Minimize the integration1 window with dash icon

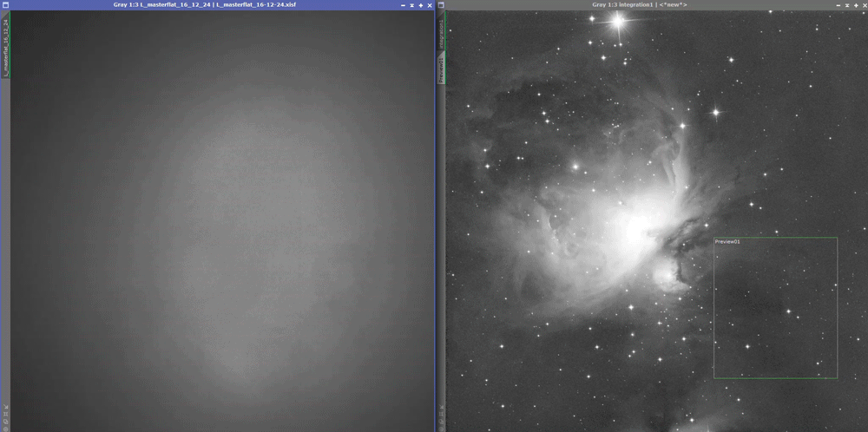(838, 5)
